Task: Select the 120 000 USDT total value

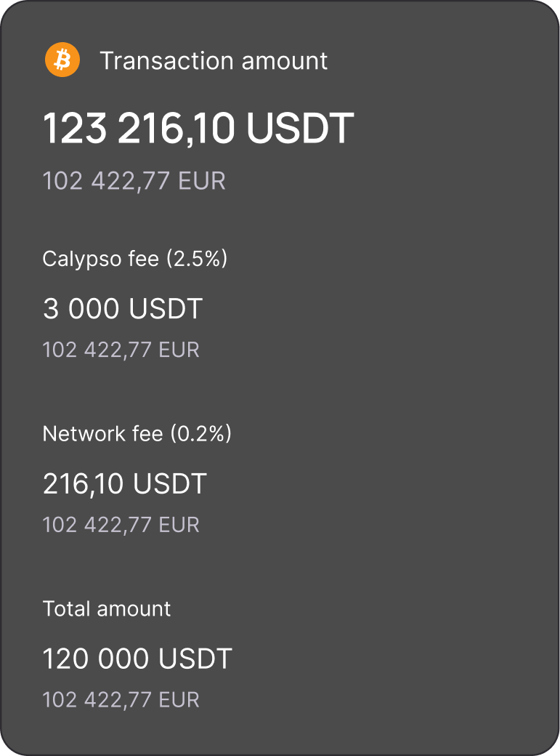Action: click(x=137, y=659)
